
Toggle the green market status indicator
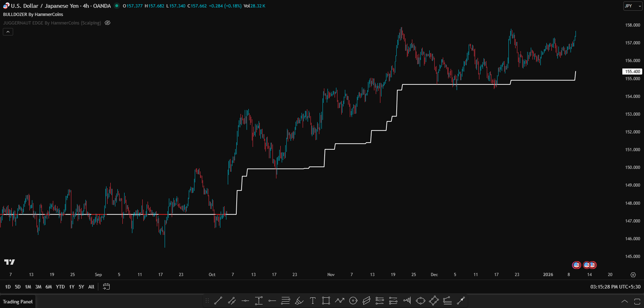(117, 6)
